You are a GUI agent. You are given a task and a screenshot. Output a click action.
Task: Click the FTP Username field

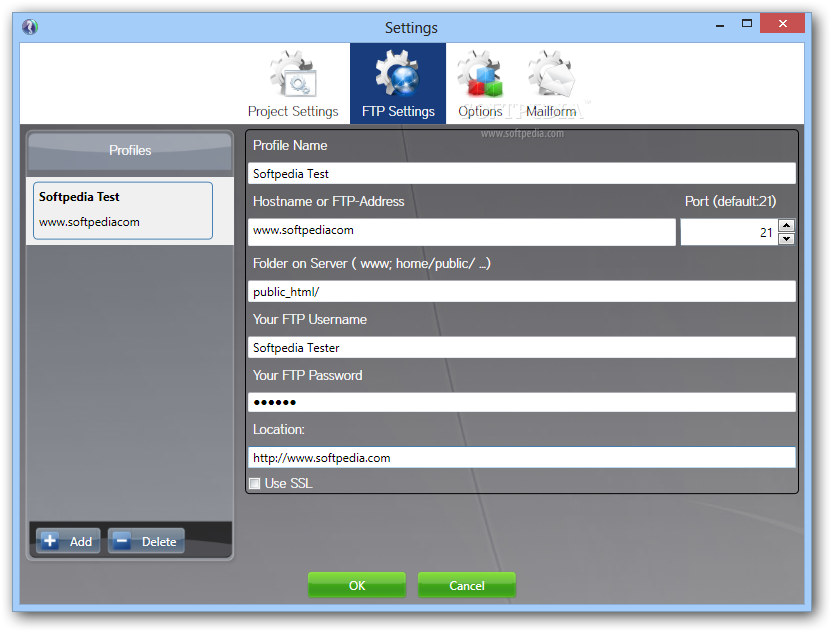point(522,347)
